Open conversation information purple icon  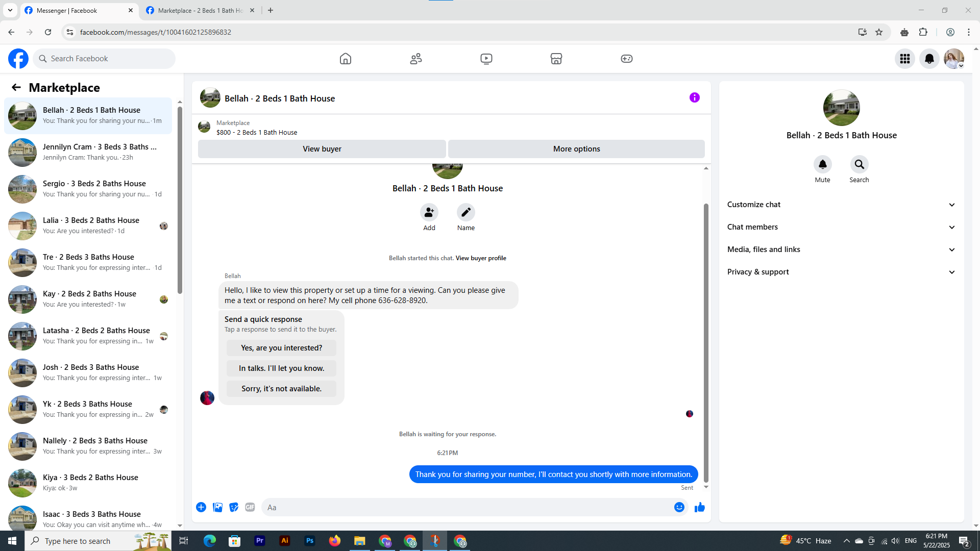tap(695, 97)
